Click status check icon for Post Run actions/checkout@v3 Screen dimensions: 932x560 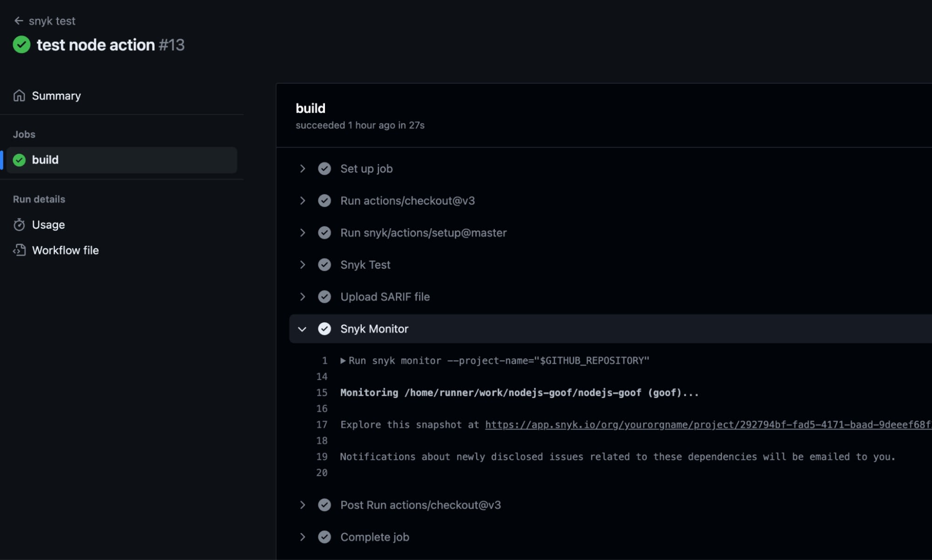click(x=324, y=505)
